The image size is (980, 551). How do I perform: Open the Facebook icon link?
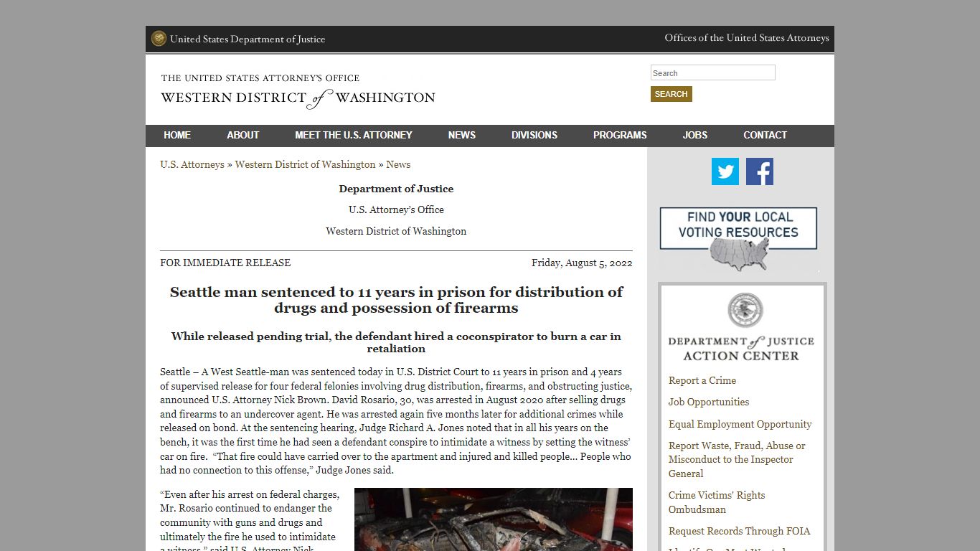(760, 171)
